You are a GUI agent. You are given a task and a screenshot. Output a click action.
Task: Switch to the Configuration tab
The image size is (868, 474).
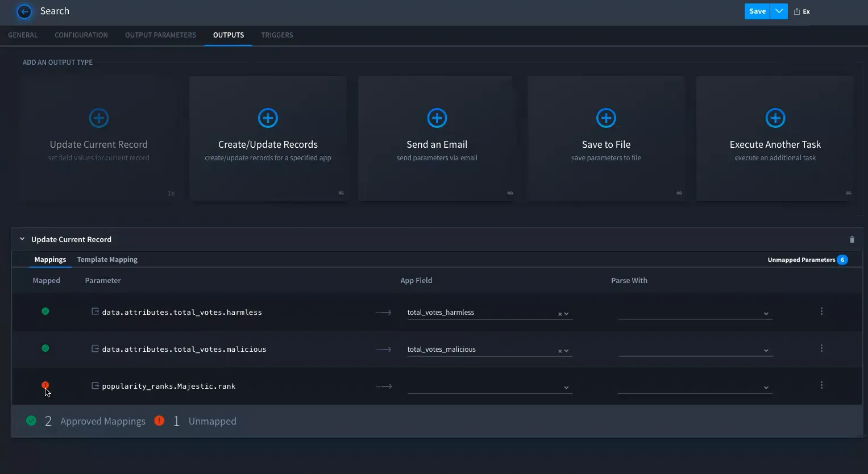pyautogui.click(x=81, y=35)
